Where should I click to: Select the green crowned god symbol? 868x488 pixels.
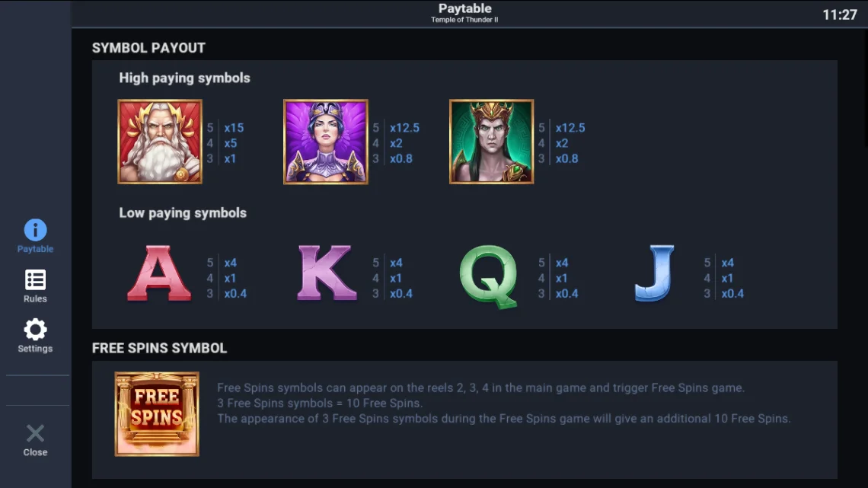tap(492, 142)
